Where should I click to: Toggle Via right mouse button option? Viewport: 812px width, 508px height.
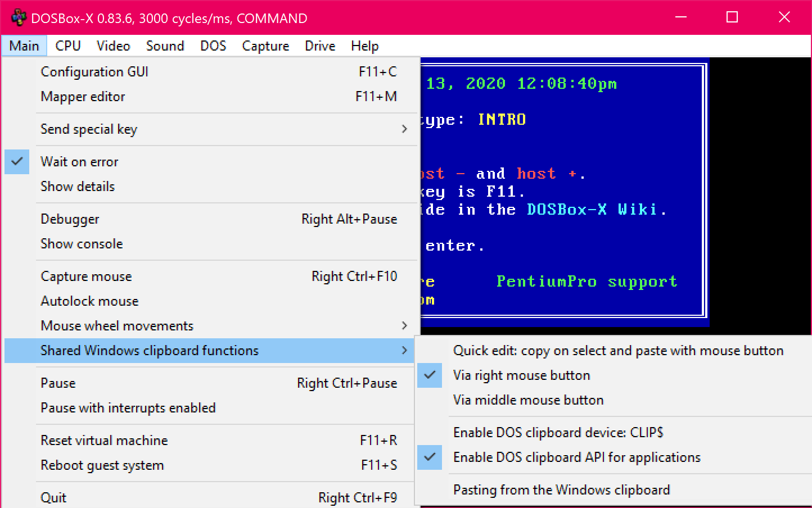click(614, 375)
